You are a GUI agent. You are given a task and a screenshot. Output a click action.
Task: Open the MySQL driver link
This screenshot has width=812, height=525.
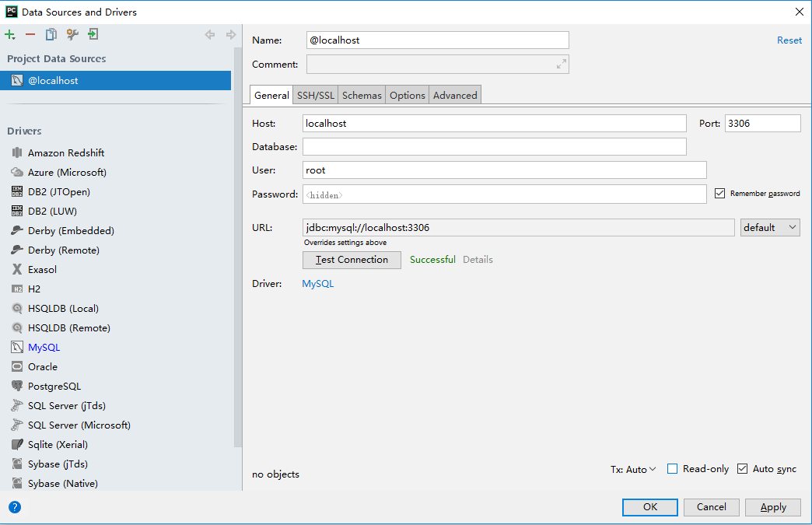tap(317, 284)
